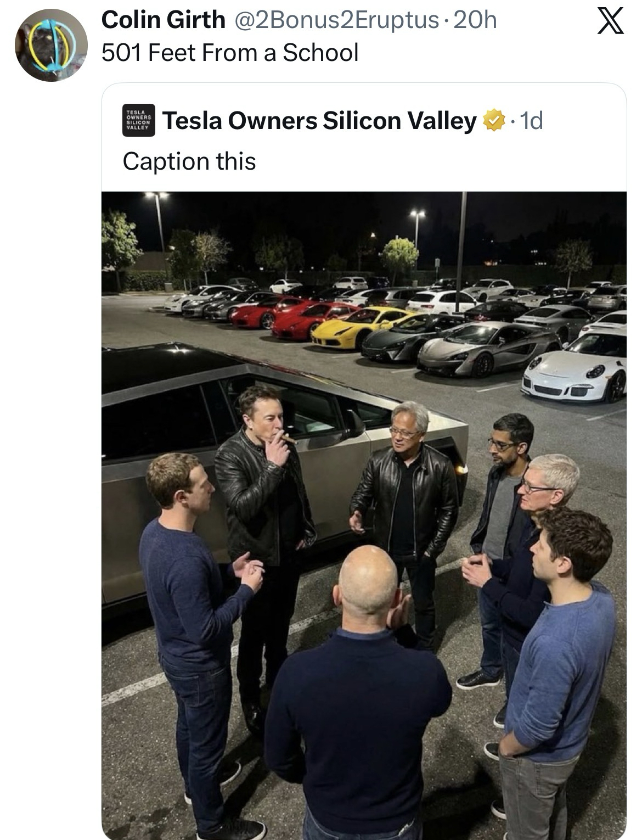Image resolution: width=642 pixels, height=840 pixels.
Task: Click the illuminated green tree in the background
Action: coord(400,252)
